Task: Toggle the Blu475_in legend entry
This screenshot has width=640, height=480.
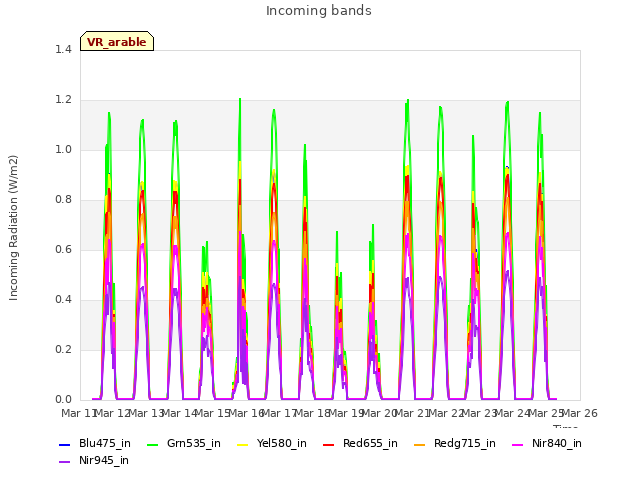Action: click(x=95, y=444)
